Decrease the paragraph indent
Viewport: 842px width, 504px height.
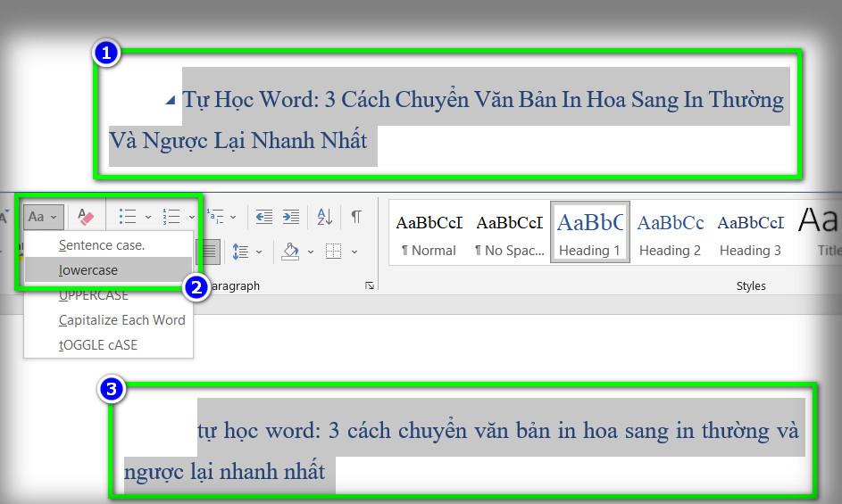point(263,217)
